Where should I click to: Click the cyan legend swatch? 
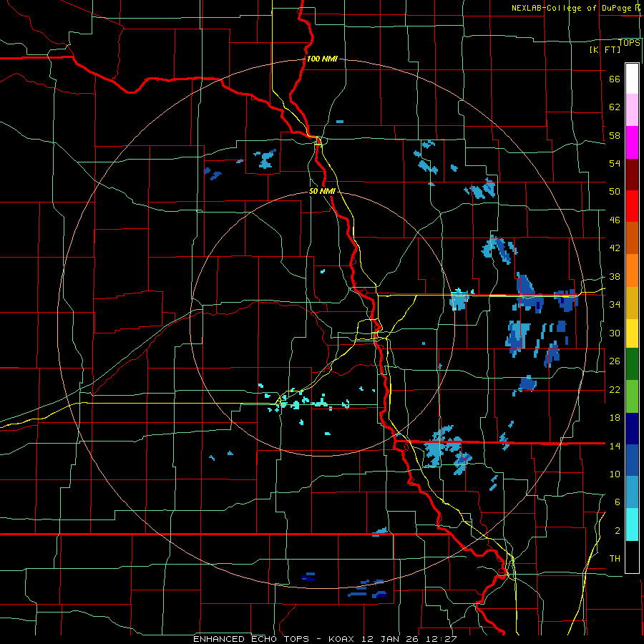(x=632, y=525)
